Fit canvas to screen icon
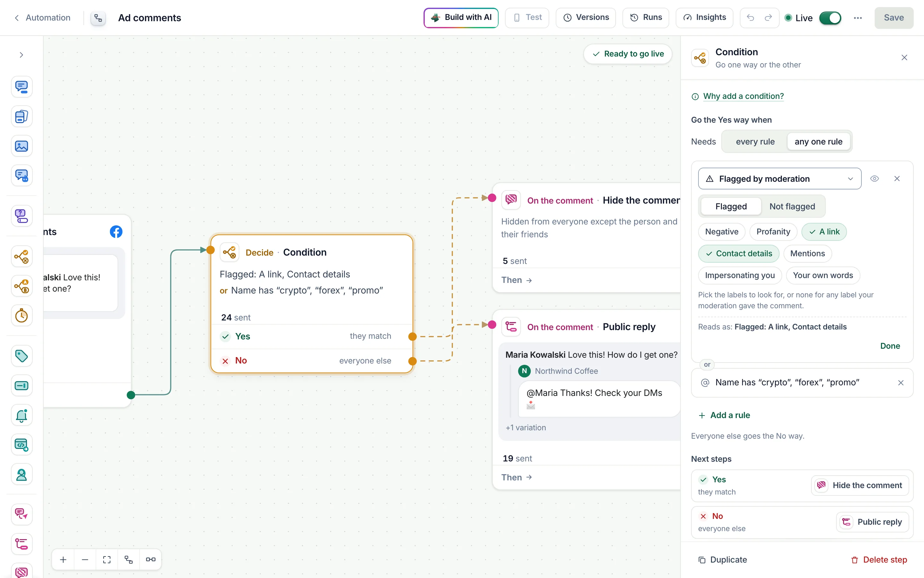 (107, 560)
